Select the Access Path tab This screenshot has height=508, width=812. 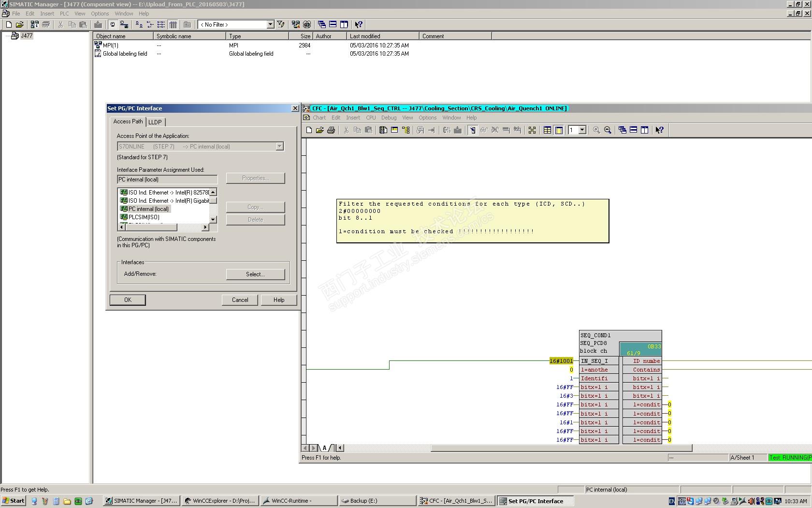(128, 121)
